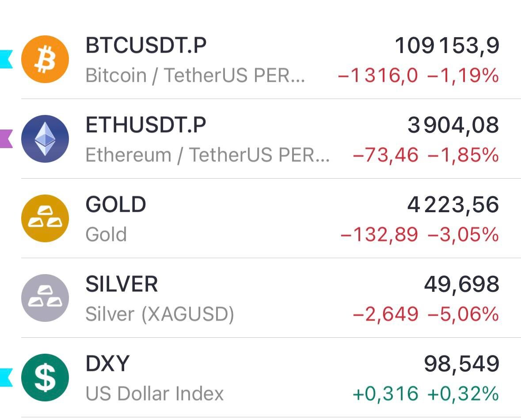Tap DXY's +0,32% change value
Image resolution: width=521 pixels, height=420 pixels.
(463, 394)
